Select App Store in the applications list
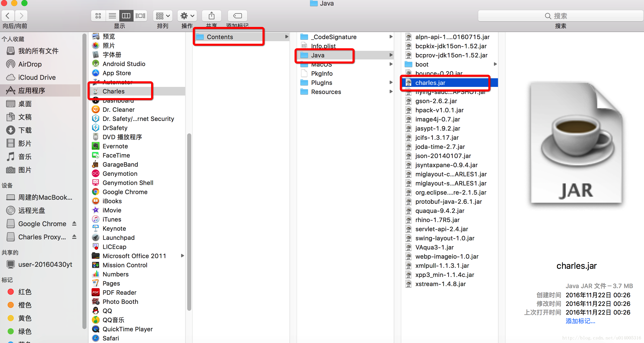 (137, 73)
